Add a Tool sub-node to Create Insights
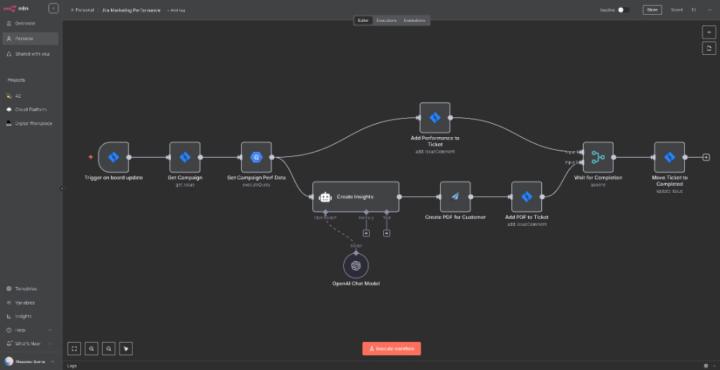Image resolution: width=720 pixels, height=370 pixels. point(387,233)
